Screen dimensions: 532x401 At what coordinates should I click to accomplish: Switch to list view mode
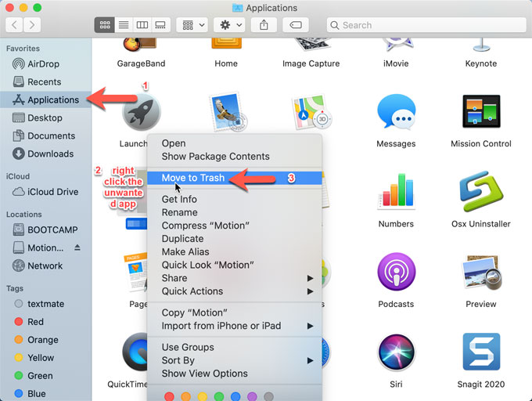click(123, 25)
